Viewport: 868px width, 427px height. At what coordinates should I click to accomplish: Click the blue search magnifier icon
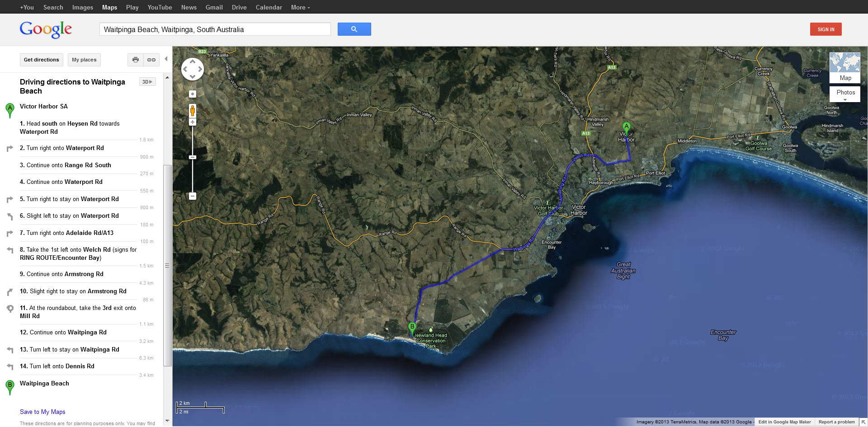pyautogui.click(x=354, y=29)
